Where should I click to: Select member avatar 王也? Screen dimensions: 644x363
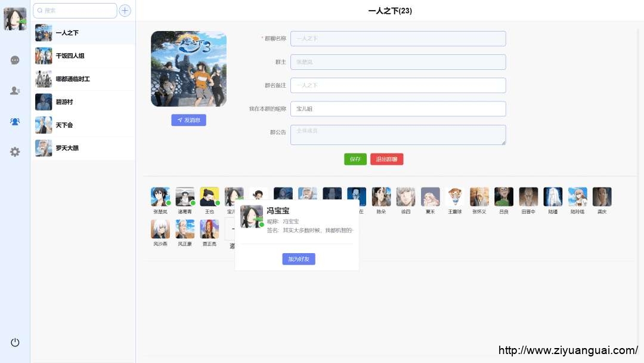tap(209, 196)
